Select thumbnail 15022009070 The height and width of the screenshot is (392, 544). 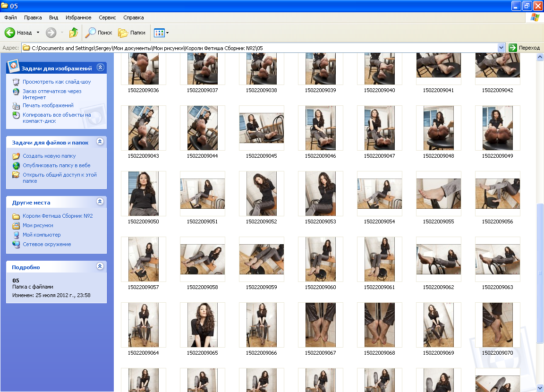tap(497, 325)
